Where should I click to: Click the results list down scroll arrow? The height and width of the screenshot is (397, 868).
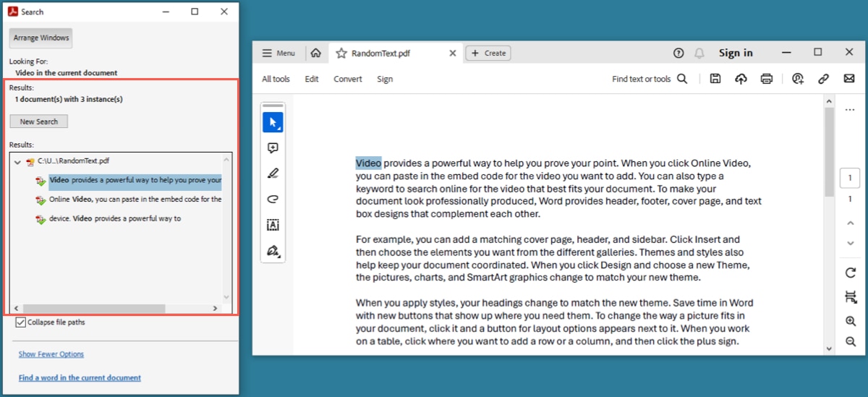coord(226,297)
